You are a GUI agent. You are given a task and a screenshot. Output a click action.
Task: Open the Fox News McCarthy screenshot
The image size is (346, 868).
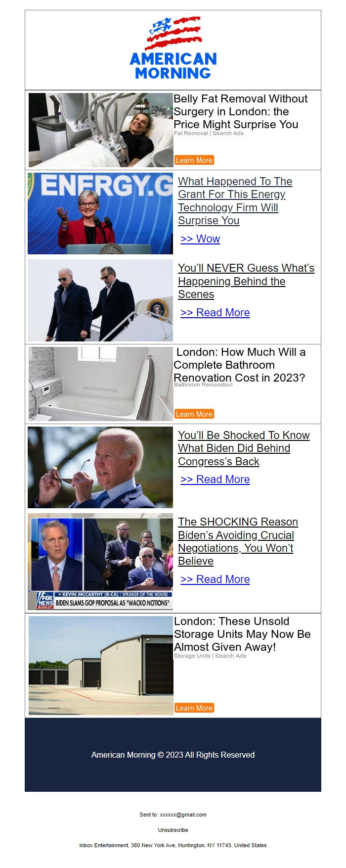[x=100, y=562]
